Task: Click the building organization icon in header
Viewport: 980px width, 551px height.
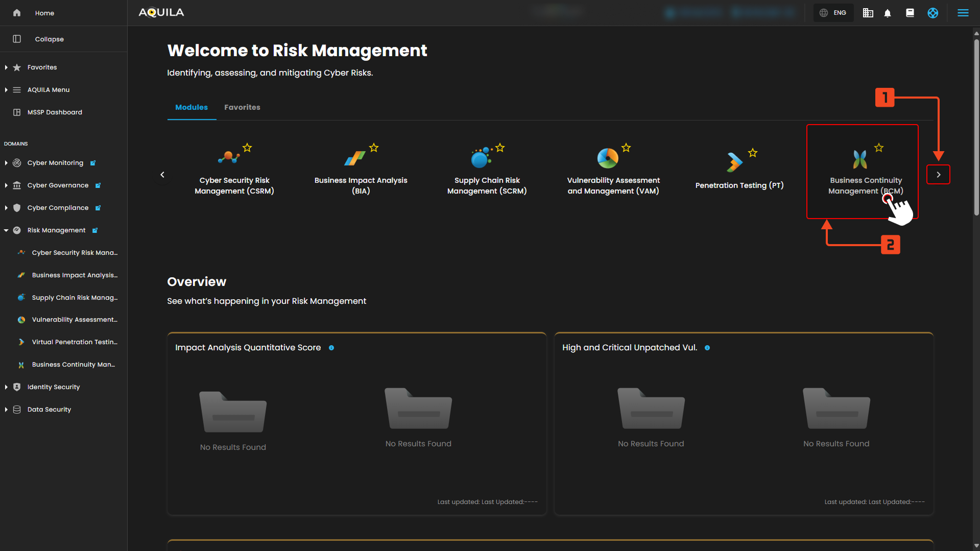Action: (x=868, y=13)
